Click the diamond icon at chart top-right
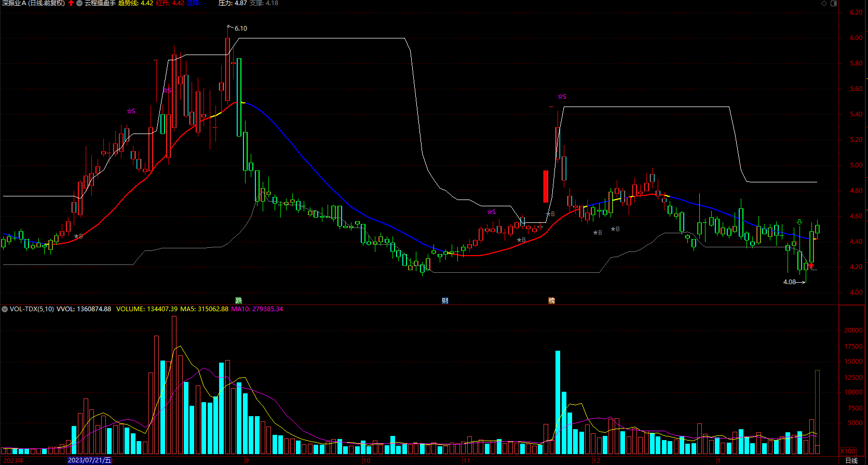 (x=824, y=3)
